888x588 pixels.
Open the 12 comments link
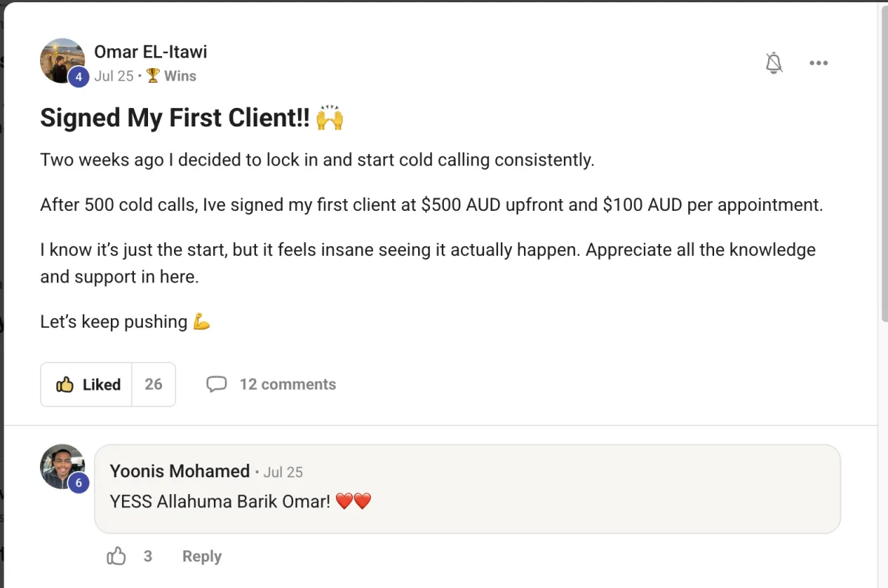(x=287, y=385)
